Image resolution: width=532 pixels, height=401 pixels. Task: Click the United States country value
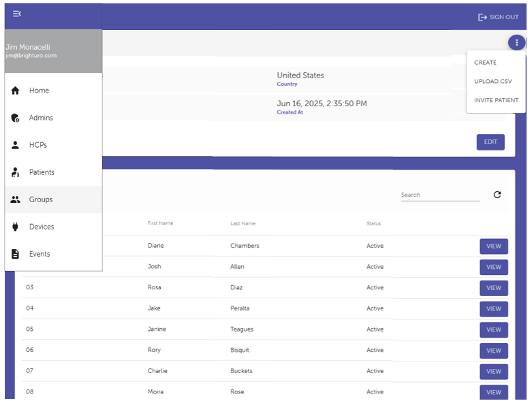(300, 76)
